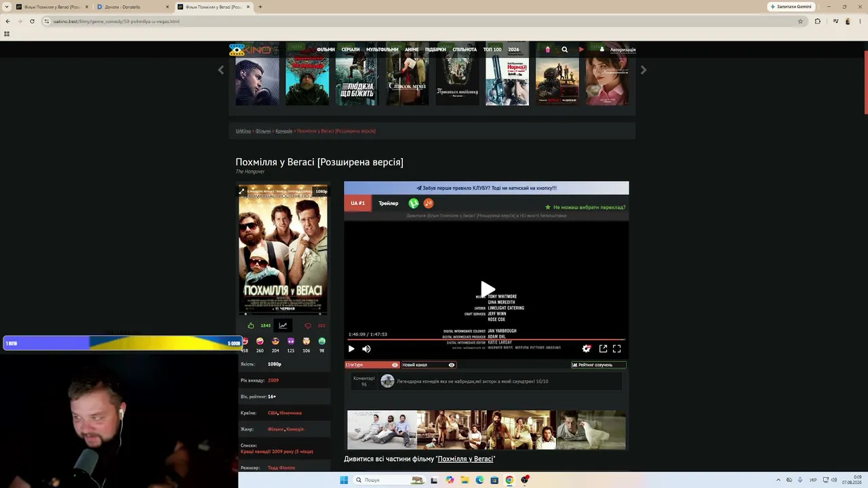The height and width of the screenshot is (488, 868).
Task: Pick the emoji reaction with 106 votes
Action: click(x=307, y=341)
